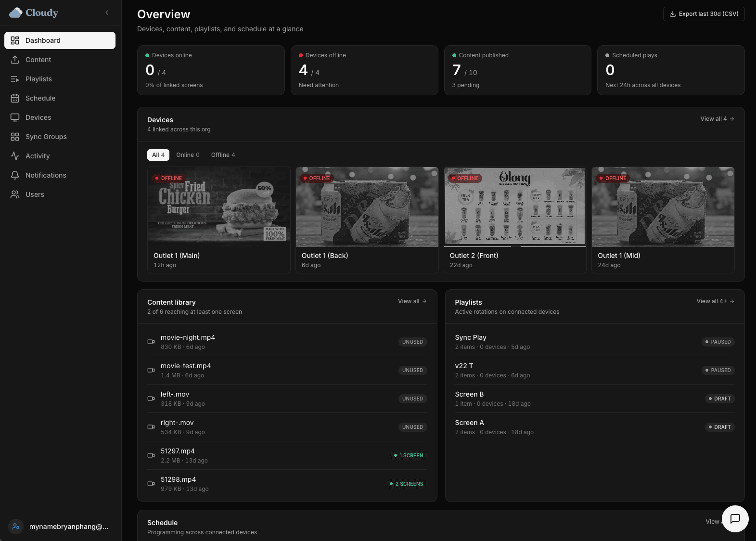
Task: Select the left-.mov file name
Action: point(175,394)
